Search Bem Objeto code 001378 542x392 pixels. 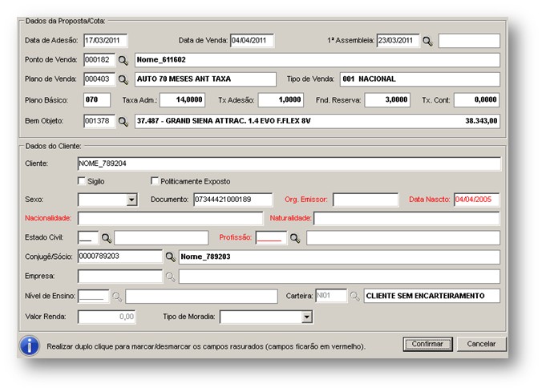123,122
